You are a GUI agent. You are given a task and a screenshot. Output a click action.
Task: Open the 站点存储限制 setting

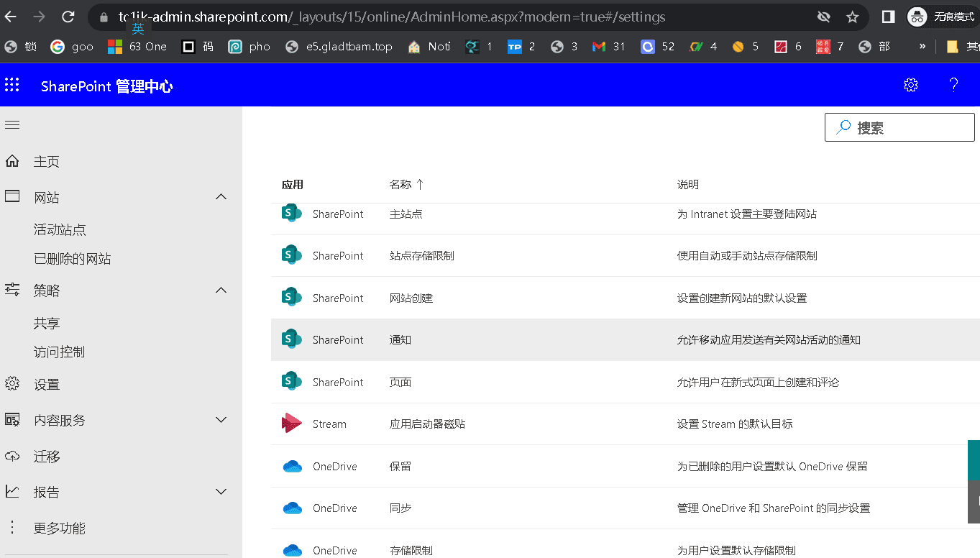tap(421, 256)
